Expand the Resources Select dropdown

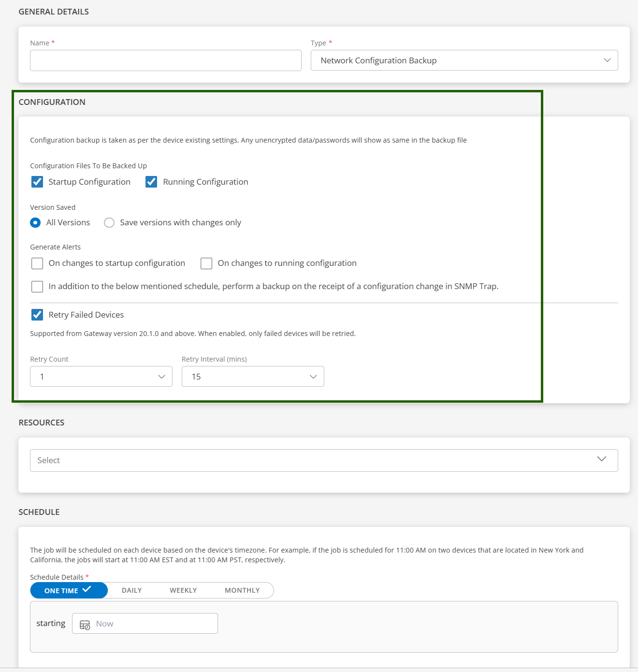coord(323,460)
